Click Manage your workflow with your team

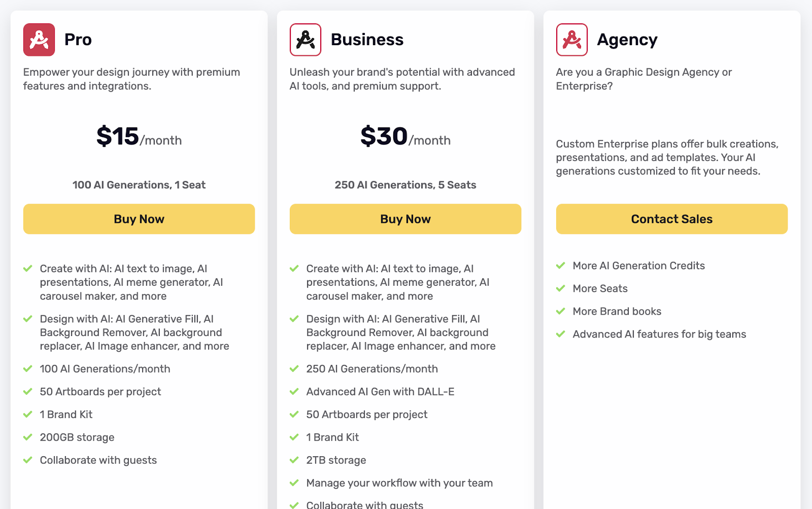(399, 483)
